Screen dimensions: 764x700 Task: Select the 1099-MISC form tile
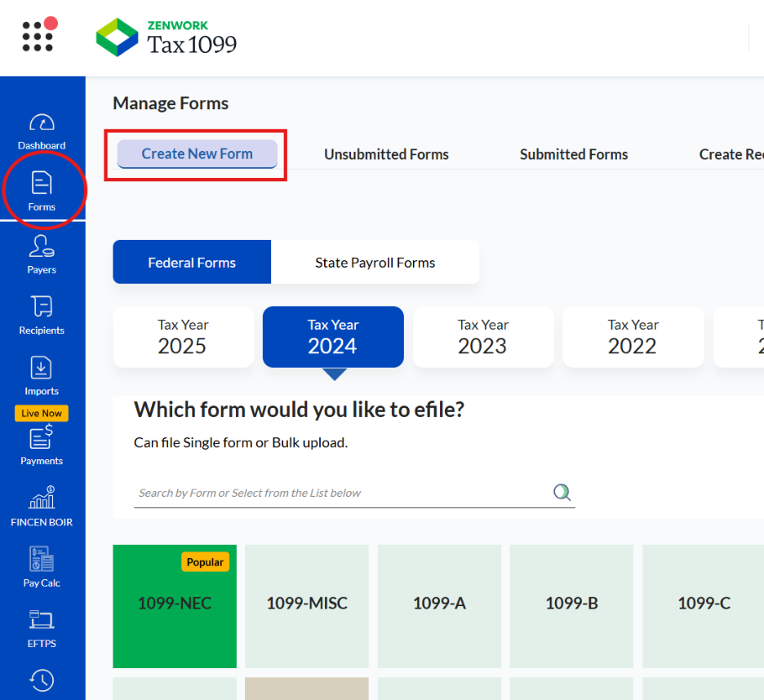click(x=306, y=606)
